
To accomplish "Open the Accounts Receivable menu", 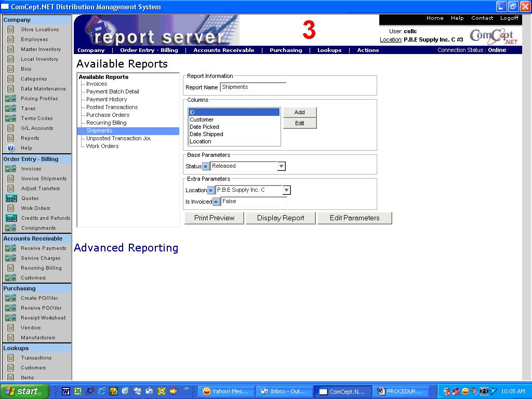I will click(224, 50).
